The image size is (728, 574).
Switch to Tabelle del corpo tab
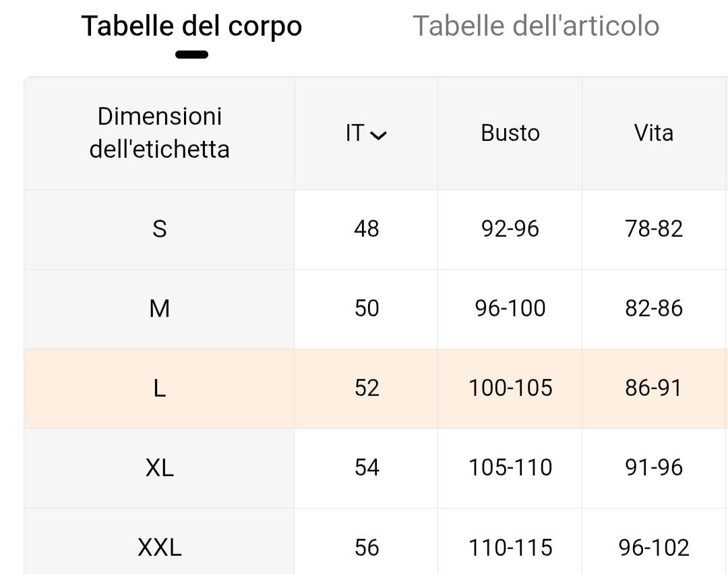pos(191,27)
